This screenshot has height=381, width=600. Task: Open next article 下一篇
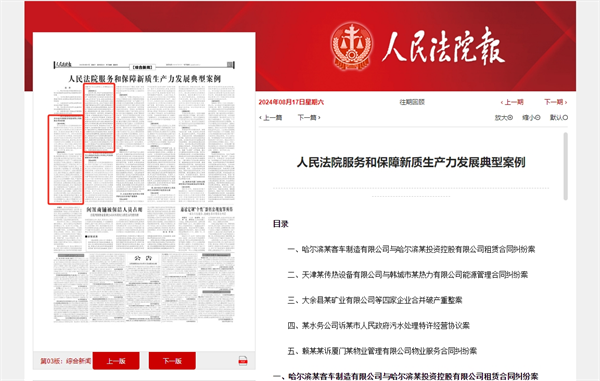309,117
